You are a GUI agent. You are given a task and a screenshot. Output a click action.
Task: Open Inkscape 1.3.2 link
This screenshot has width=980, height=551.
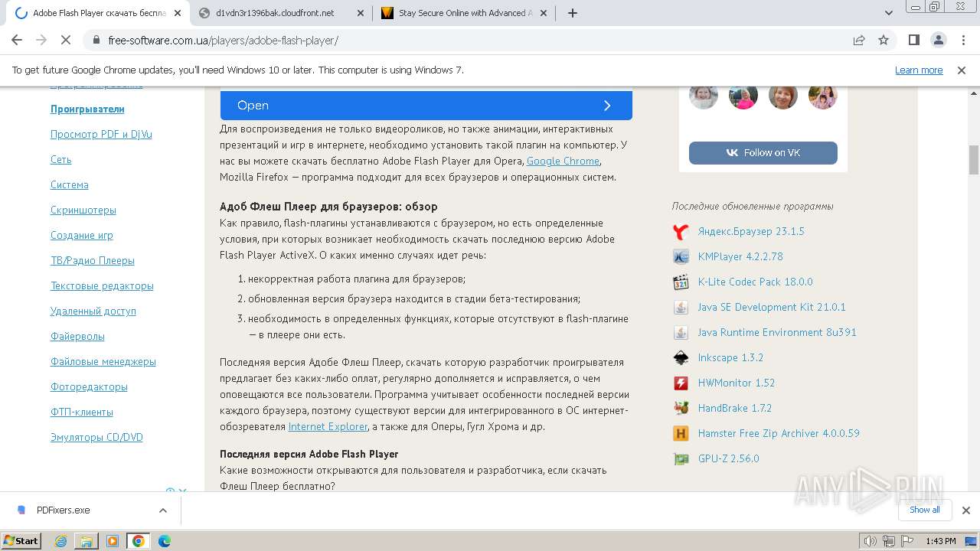click(730, 357)
